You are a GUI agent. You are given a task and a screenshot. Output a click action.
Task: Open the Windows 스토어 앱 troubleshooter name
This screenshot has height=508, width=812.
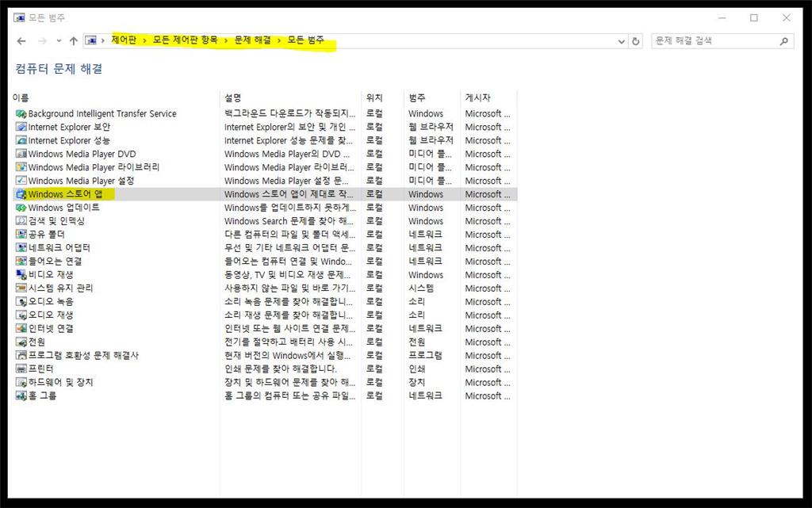(x=65, y=194)
